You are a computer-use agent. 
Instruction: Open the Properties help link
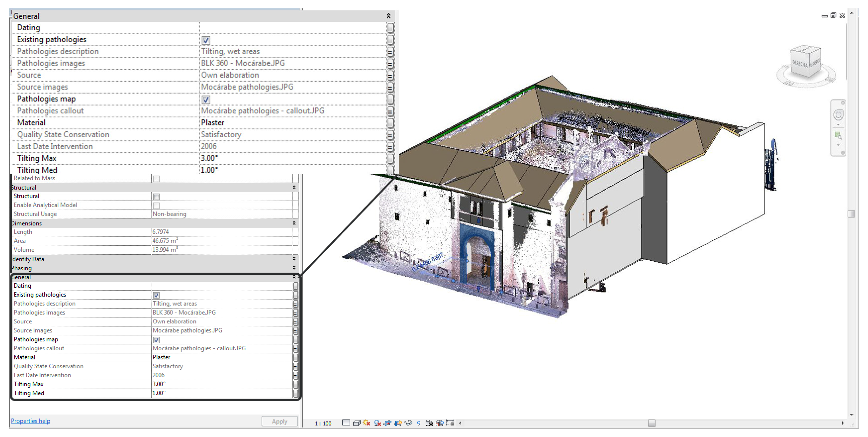30,421
